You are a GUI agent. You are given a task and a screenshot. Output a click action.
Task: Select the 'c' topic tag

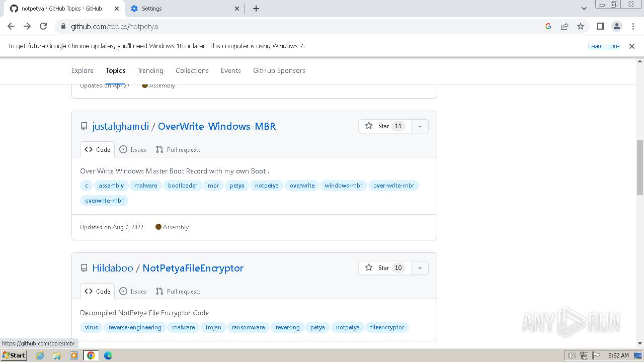(86, 186)
